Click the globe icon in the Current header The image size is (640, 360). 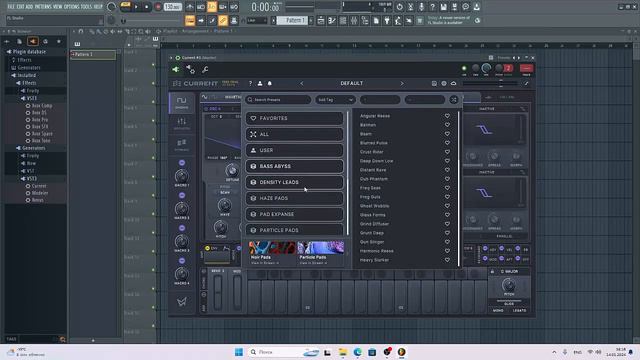pyautogui.click(x=444, y=83)
